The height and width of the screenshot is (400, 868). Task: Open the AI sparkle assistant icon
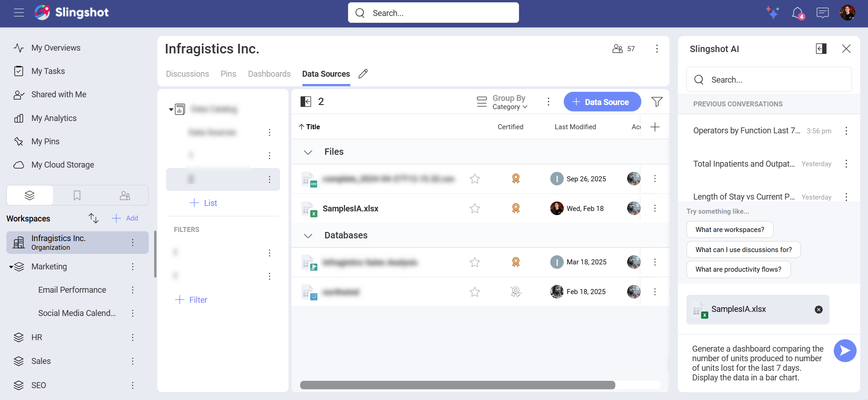coord(772,12)
